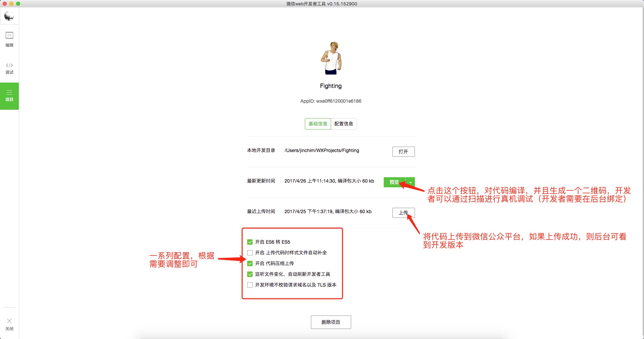Screen dimensions: 644x339
Task: Enable 上传代码时样式文件自动补全 checkbox
Action: click(x=250, y=253)
